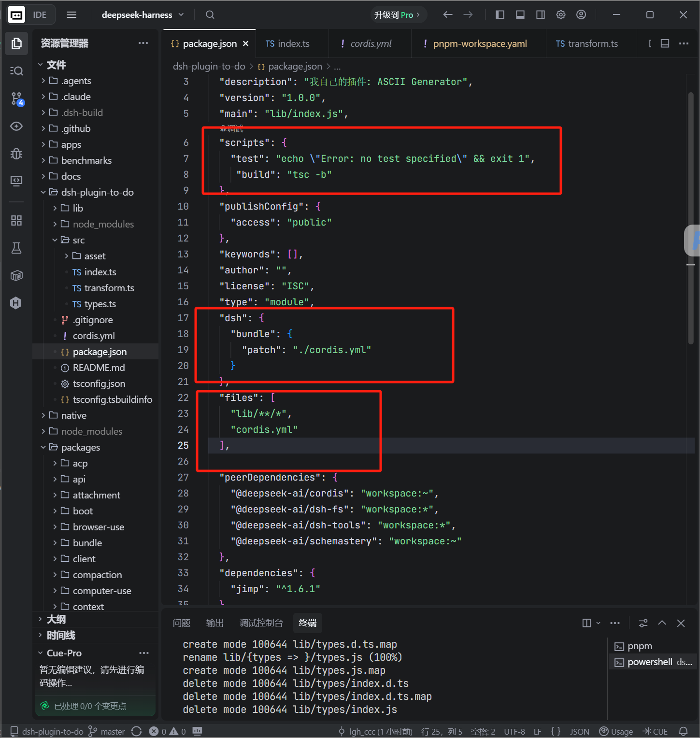
Task: Click the 升级到 Pro upgrade button
Action: pos(399,15)
